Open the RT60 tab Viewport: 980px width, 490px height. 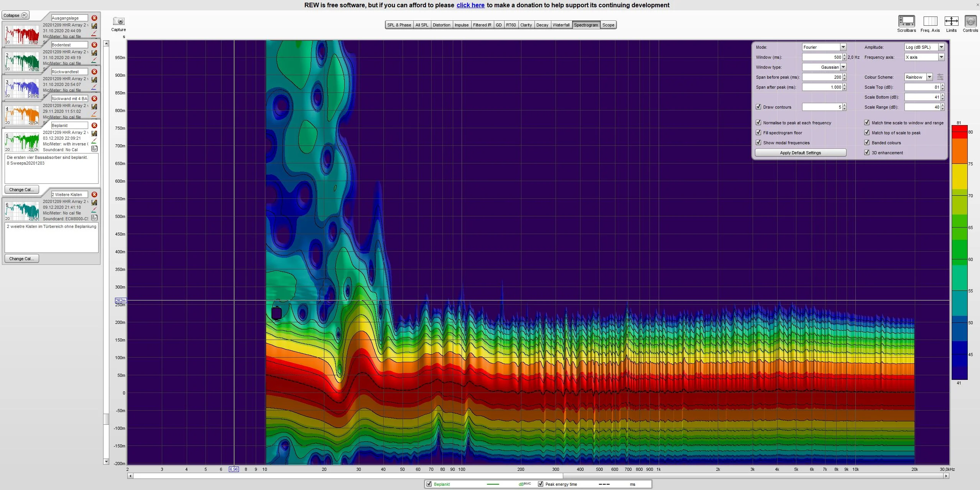pos(511,25)
